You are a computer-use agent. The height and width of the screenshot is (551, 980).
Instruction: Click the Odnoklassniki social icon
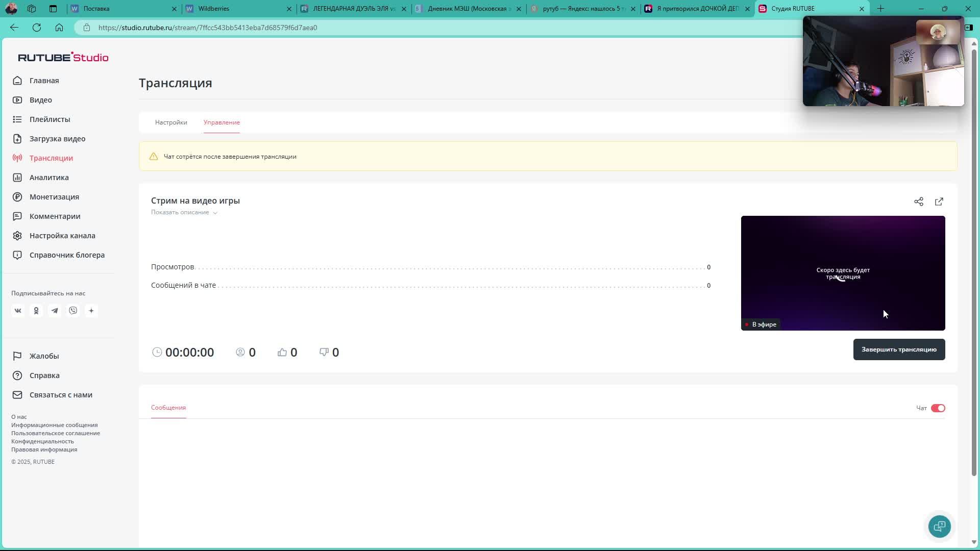coord(36,311)
